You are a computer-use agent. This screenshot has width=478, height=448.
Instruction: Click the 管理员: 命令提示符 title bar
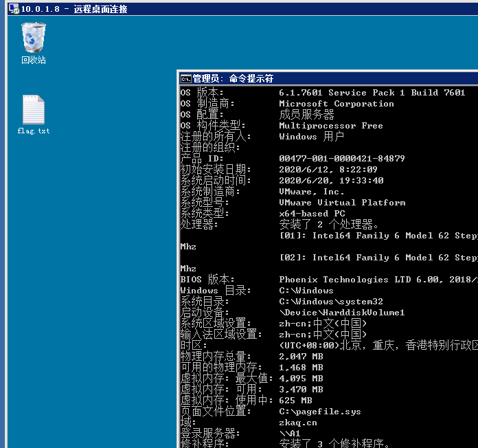pos(328,79)
